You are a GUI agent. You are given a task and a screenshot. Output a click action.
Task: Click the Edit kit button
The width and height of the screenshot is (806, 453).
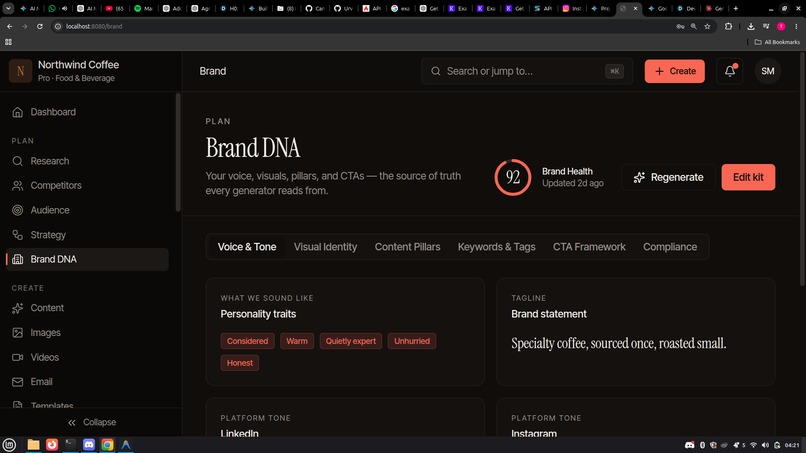pos(748,177)
